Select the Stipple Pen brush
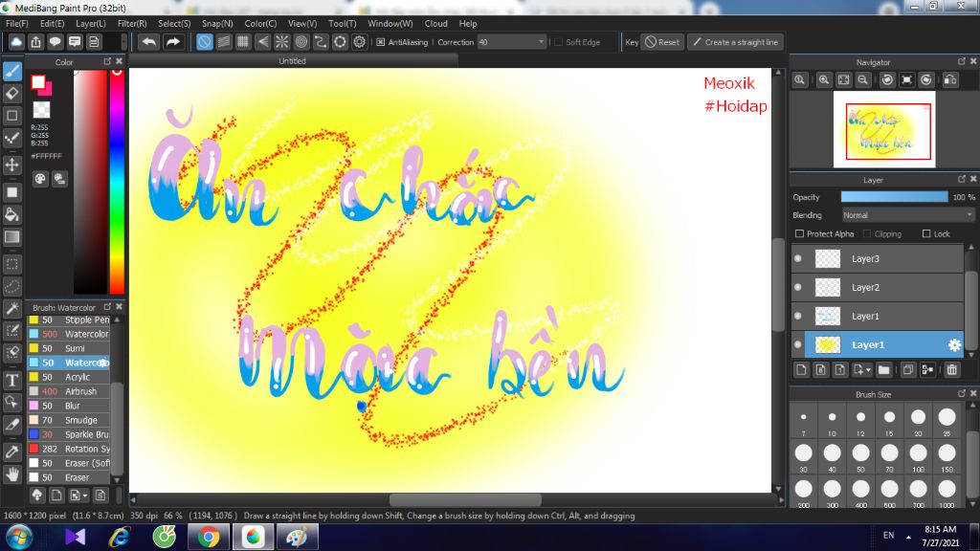Viewport: 980px width, 551px height. coord(69,320)
